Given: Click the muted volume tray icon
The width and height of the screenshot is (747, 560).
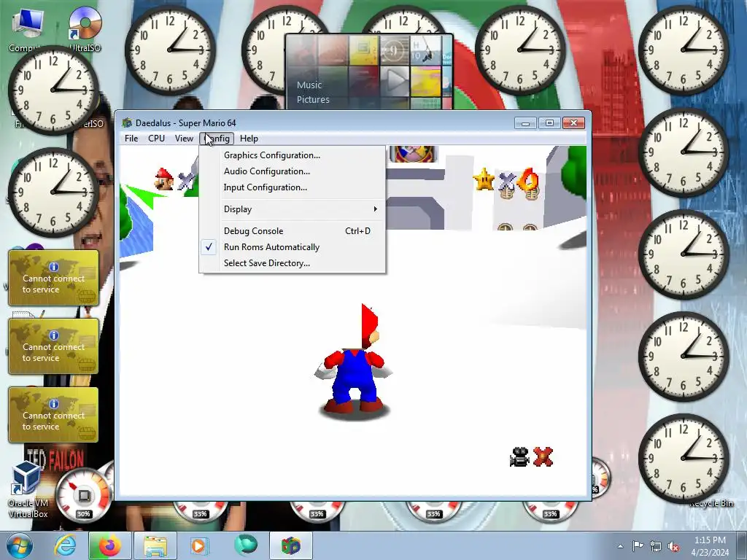Looking at the screenshot, I should [673, 546].
